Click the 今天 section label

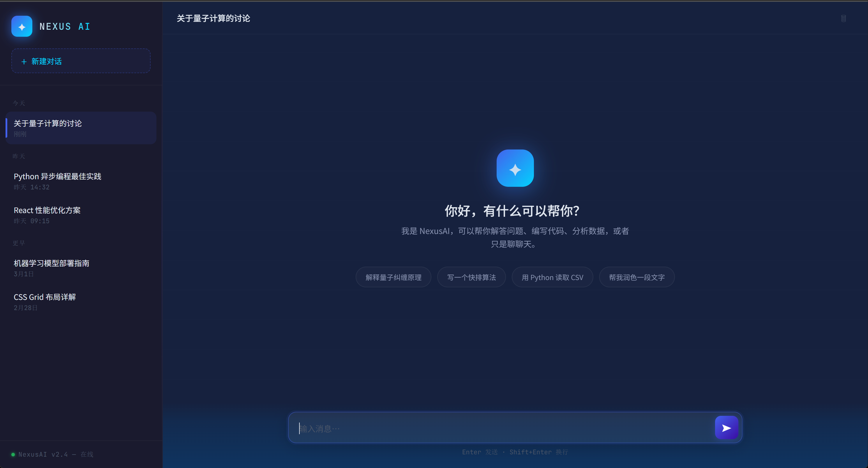pos(19,103)
